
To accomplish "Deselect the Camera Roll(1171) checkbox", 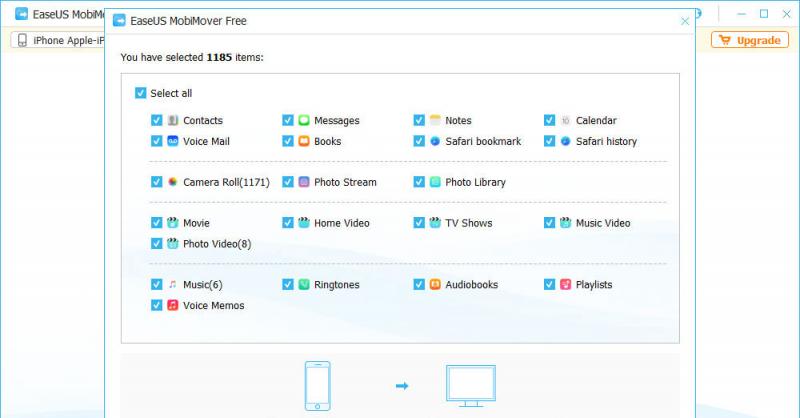I will coord(157,182).
